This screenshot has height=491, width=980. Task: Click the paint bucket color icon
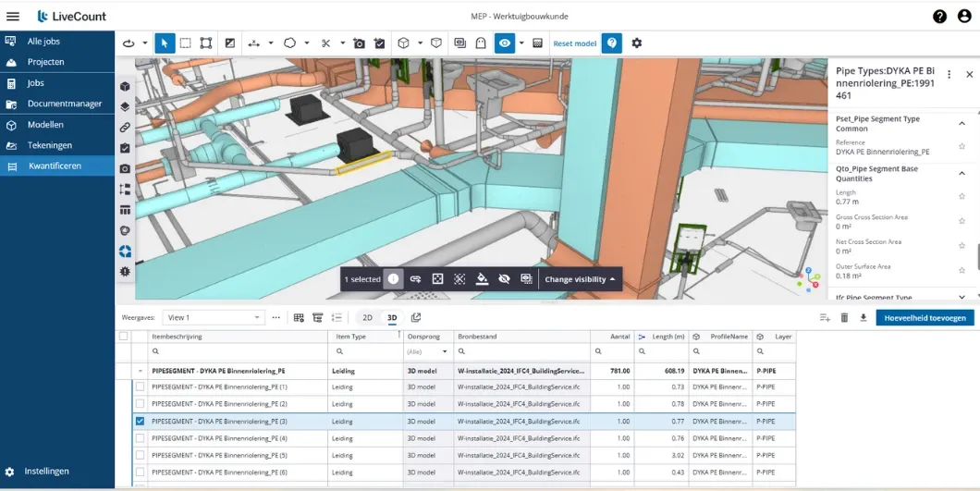tap(482, 279)
